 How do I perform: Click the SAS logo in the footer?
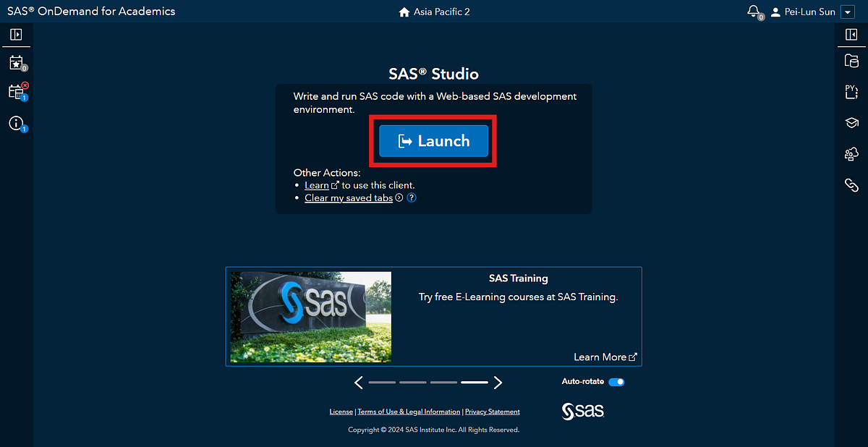tap(582, 411)
